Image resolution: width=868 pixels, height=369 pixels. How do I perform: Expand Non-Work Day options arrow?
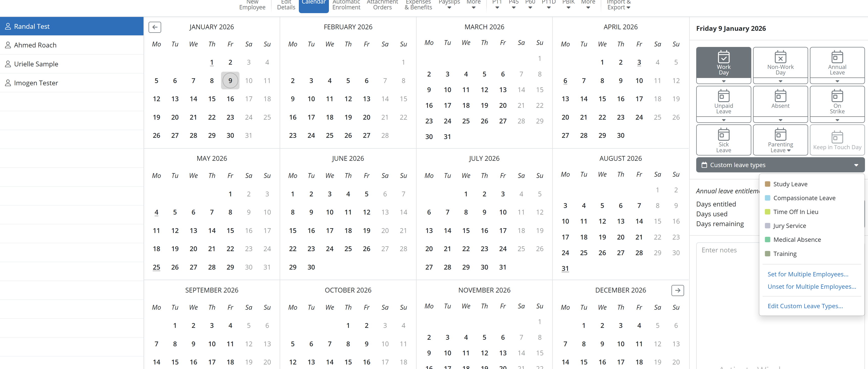tap(780, 81)
